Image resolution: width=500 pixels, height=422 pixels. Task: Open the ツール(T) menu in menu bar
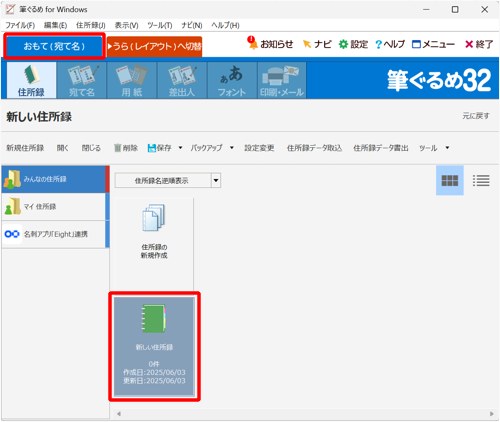pyautogui.click(x=160, y=25)
